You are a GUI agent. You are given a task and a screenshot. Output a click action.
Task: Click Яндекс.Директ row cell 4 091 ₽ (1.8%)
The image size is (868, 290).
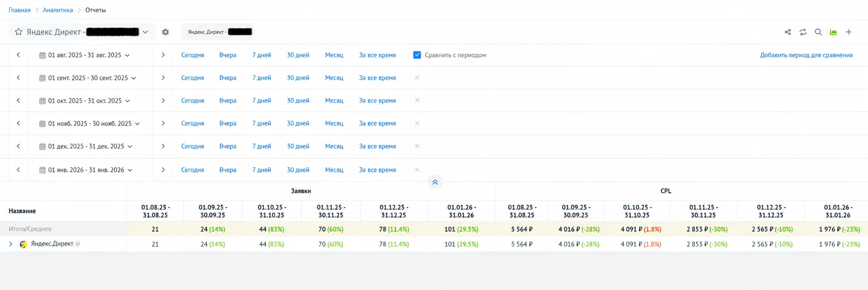(x=641, y=244)
